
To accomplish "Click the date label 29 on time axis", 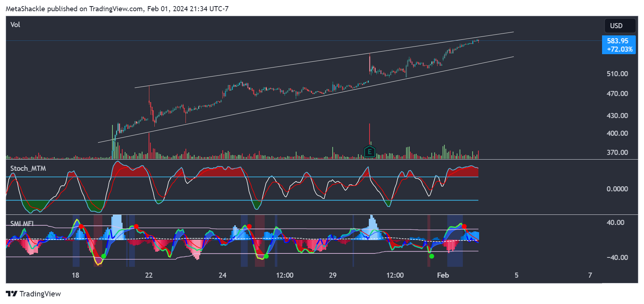I will point(333,275).
